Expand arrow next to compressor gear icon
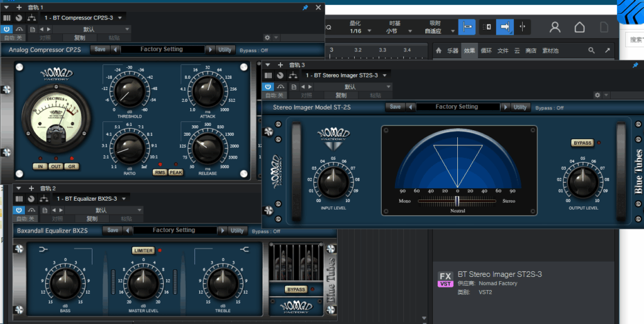This screenshot has height=324, width=644. tap(276, 37)
